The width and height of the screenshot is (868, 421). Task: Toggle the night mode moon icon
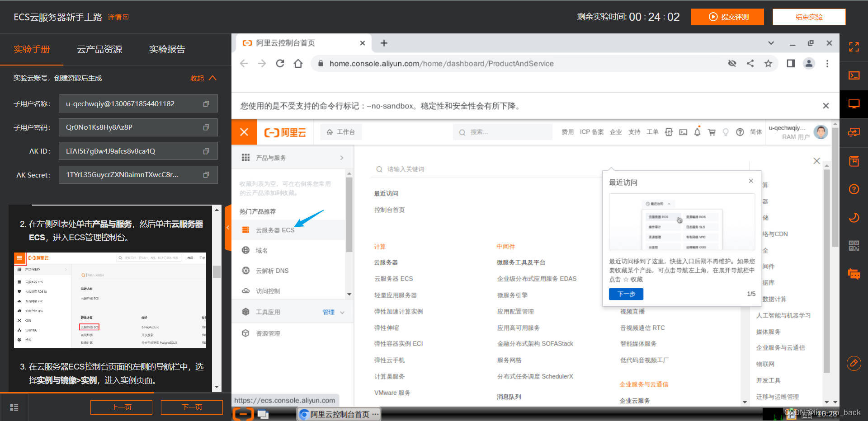(x=854, y=218)
